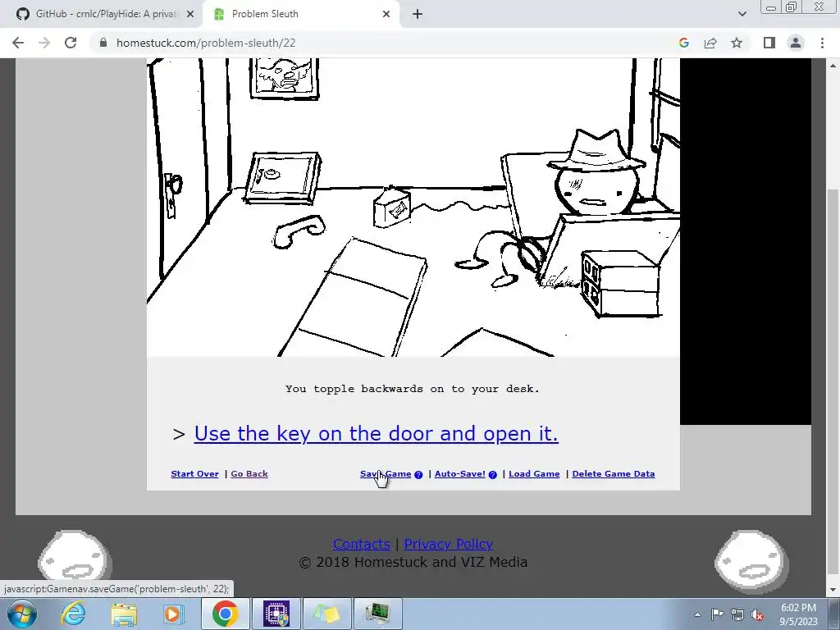Click the Auto-Save! link
Image resolution: width=840 pixels, height=630 pixels.
point(459,473)
